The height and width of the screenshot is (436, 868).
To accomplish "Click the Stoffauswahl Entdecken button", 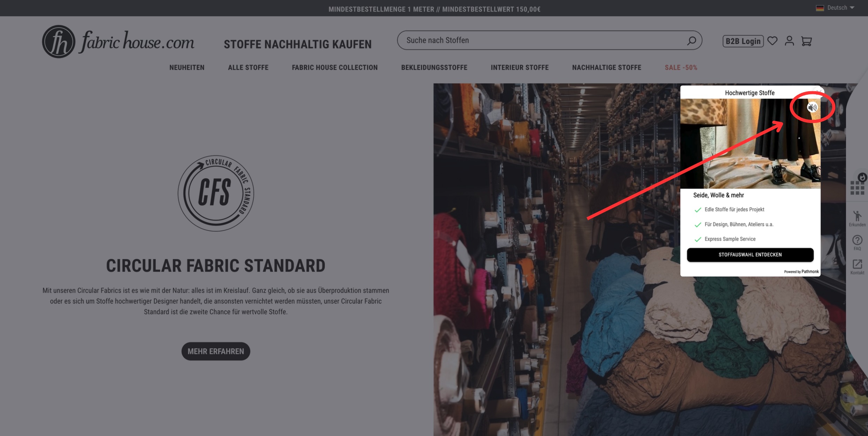I will coord(750,255).
